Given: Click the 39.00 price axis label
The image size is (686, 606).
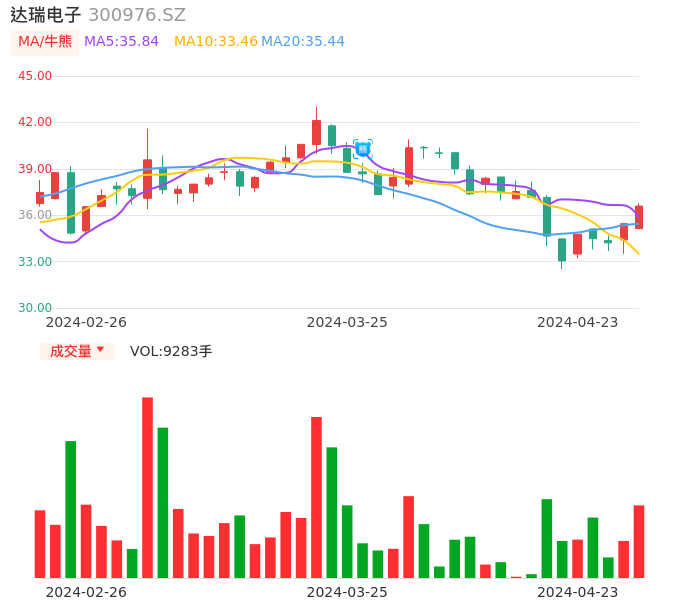Looking at the screenshot, I should pyautogui.click(x=35, y=169).
